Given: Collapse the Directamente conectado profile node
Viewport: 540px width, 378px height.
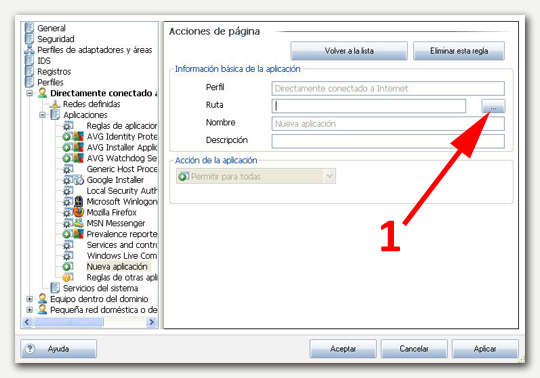Looking at the screenshot, I should pos(30,93).
